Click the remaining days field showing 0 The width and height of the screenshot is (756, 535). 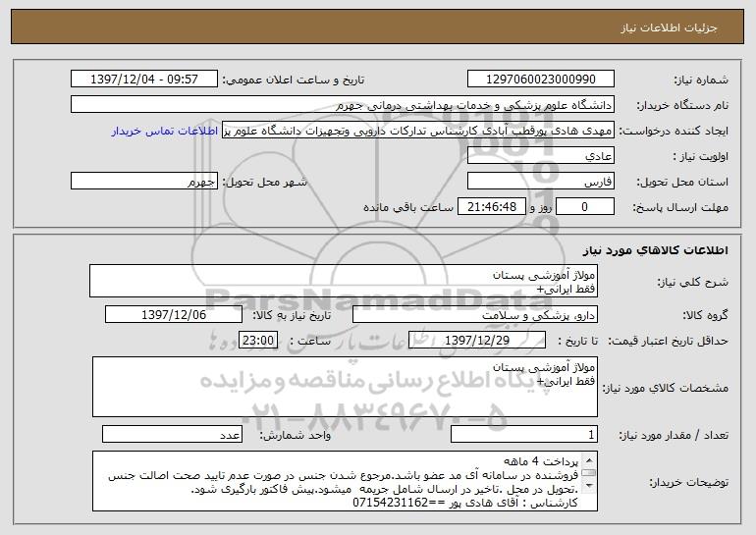coord(585,206)
